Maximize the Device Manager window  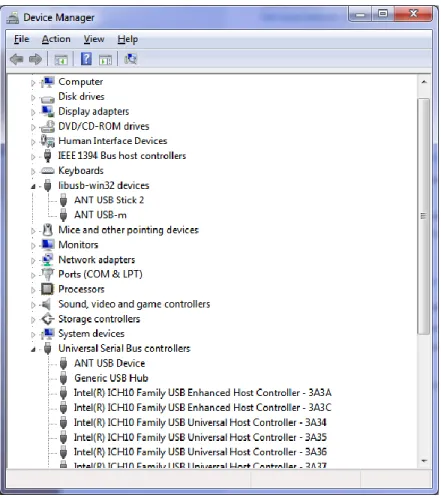coord(383,14)
